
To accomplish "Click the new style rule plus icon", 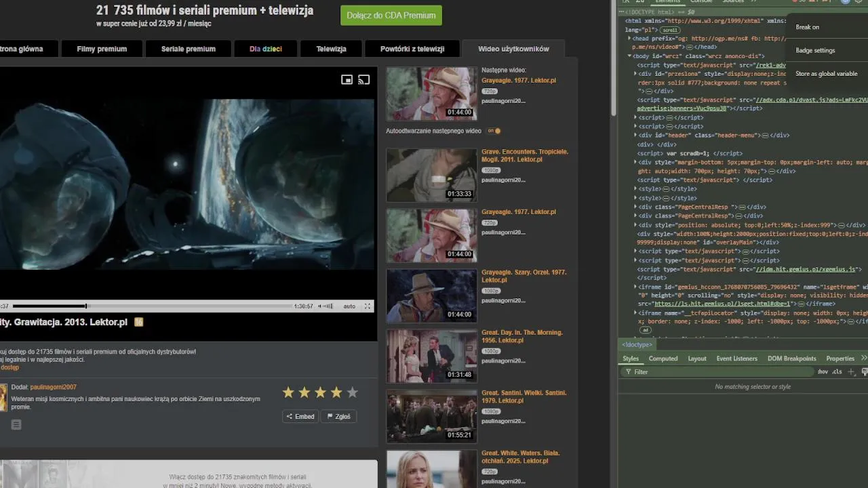I will (x=852, y=371).
